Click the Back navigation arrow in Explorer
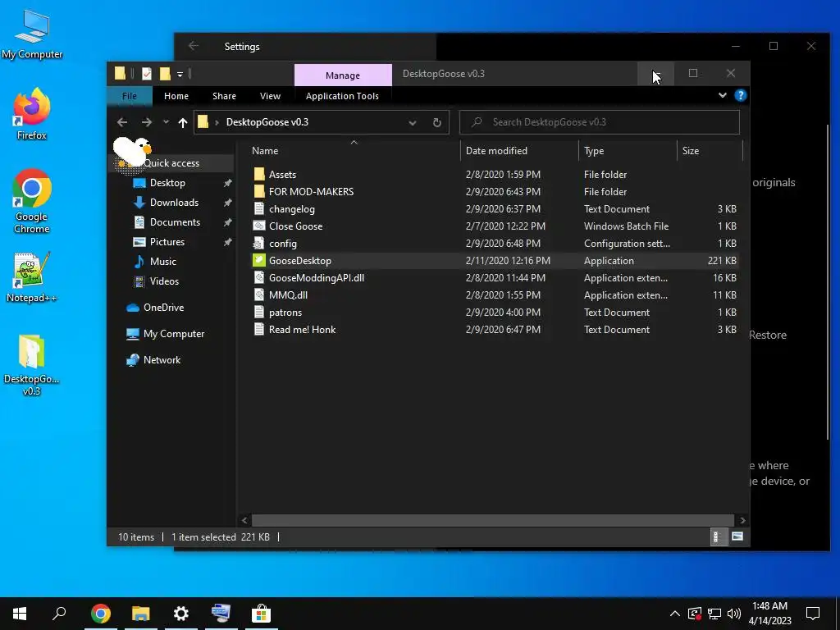The image size is (840, 630). (x=122, y=123)
